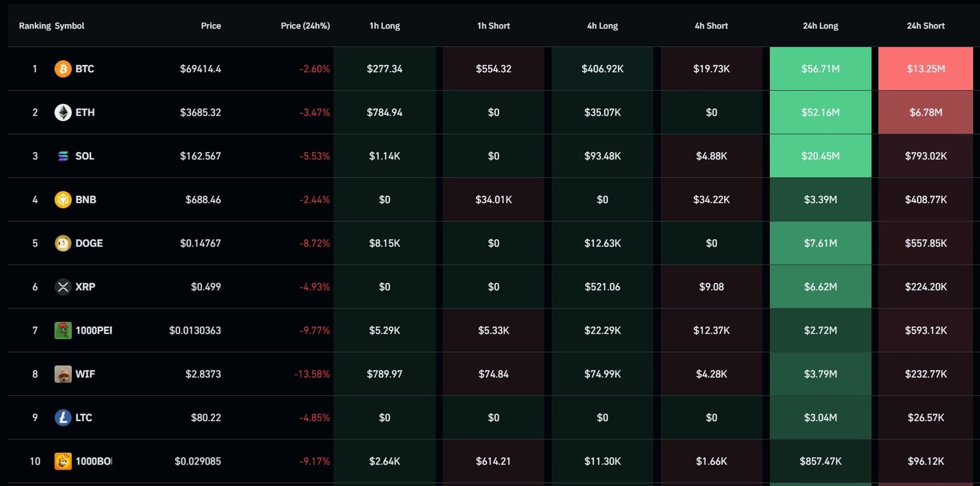Viewport: 980px width, 486px height.
Task: Click the XRP coin icon
Action: (x=63, y=286)
